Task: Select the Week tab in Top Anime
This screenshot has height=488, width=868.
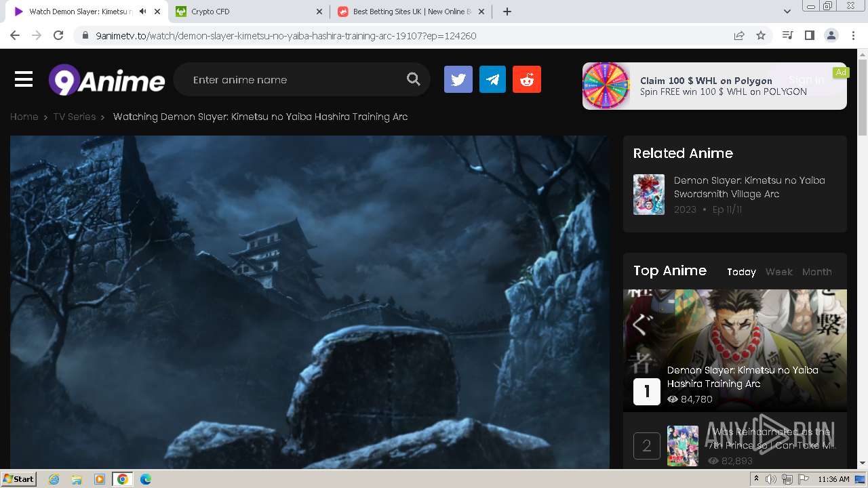Action: (x=779, y=272)
